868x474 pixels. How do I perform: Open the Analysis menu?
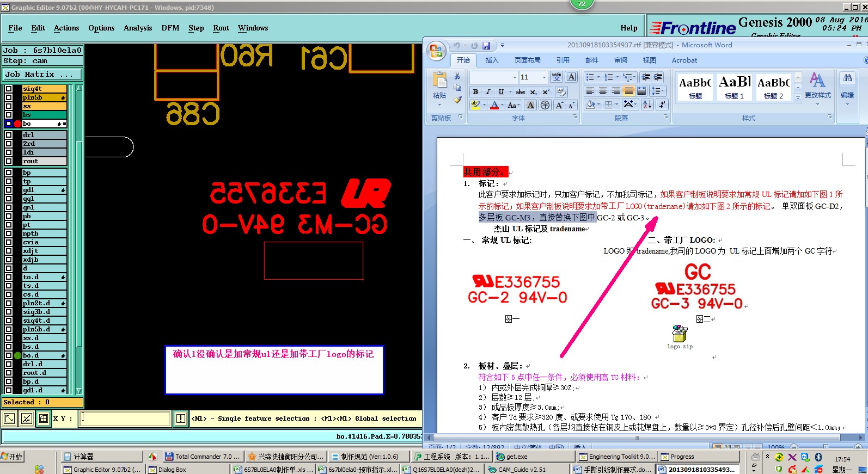coord(138,28)
